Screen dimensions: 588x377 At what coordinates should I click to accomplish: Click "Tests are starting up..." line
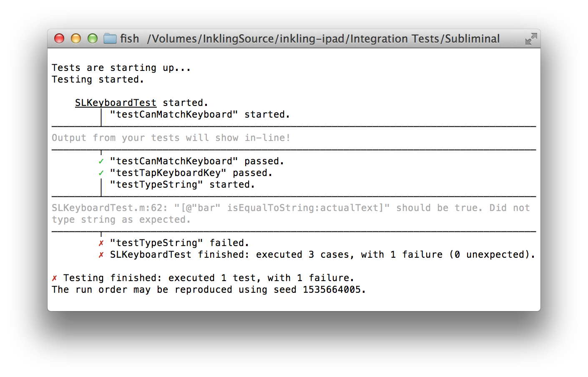[x=121, y=68]
